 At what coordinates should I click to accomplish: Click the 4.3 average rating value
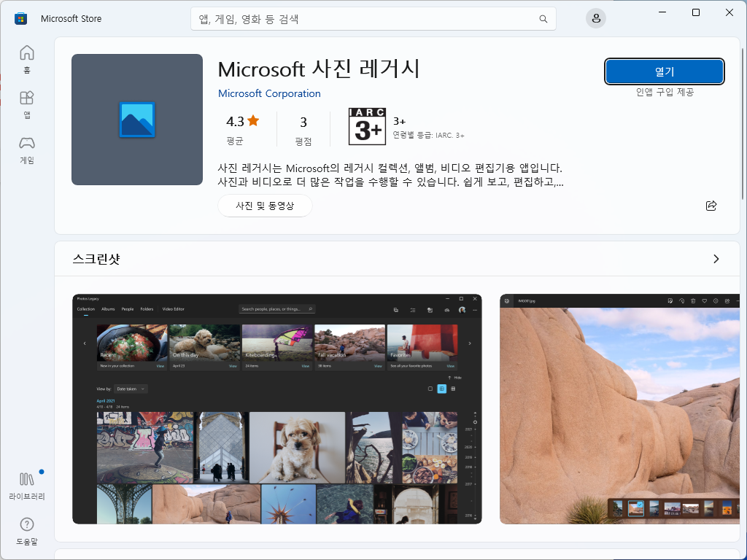pyautogui.click(x=235, y=122)
